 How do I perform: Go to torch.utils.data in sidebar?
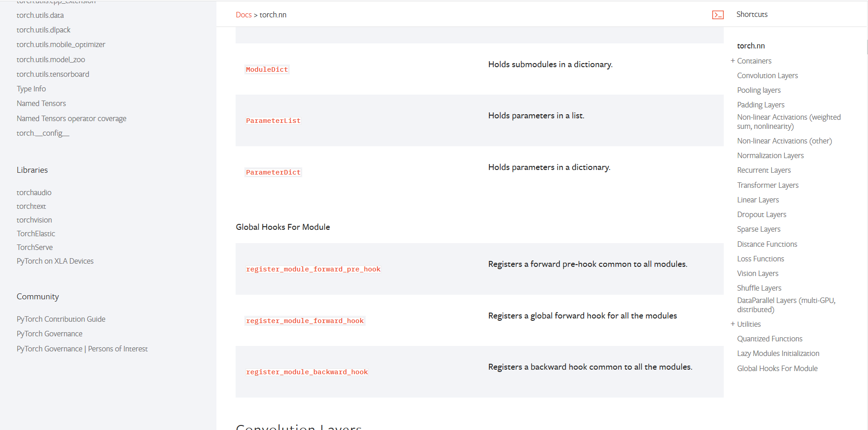pyautogui.click(x=40, y=15)
